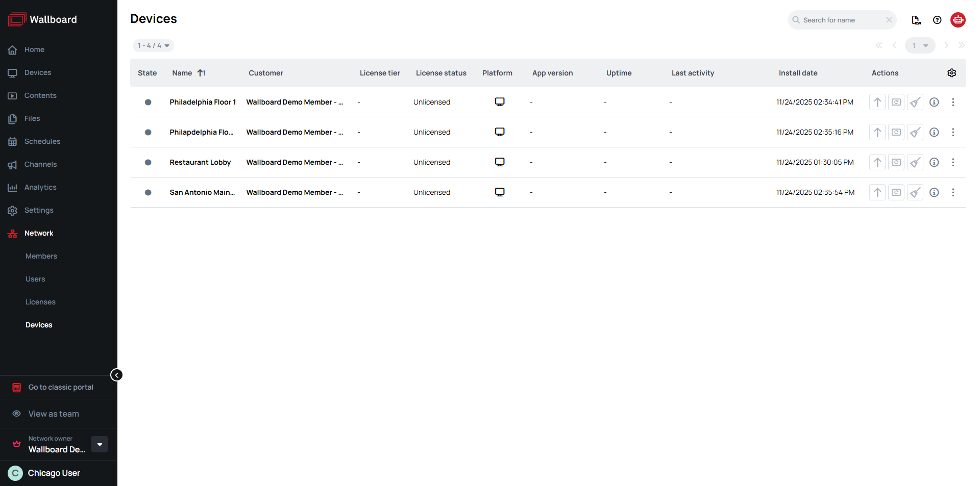Click the red robot assistant icon

958,20
